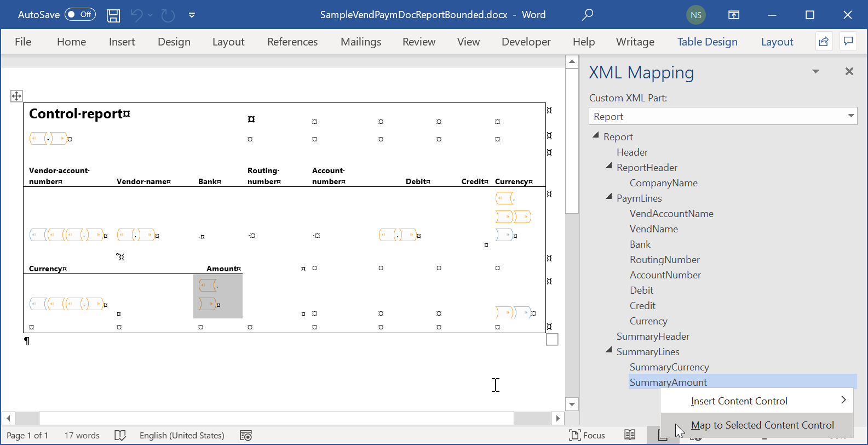Image resolution: width=868 pixels, height=445 pixels.
Task: Switch to Read Mode view icon
Action: coord(630,435)
